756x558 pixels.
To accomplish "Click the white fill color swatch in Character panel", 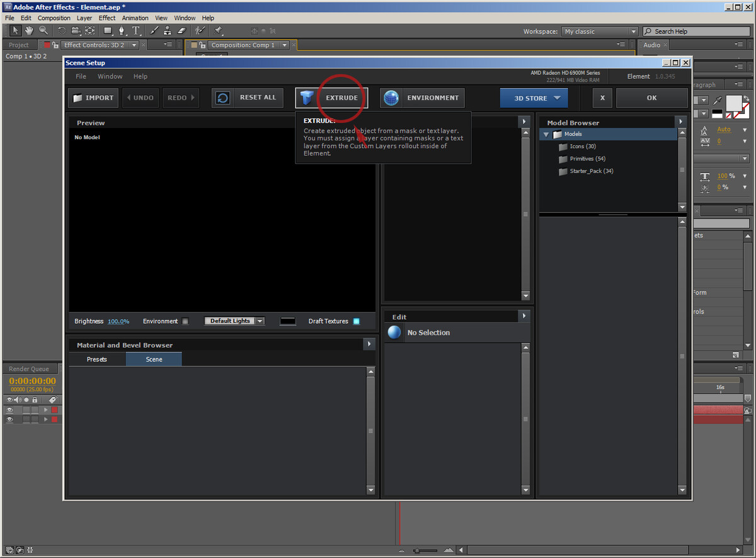I will tap(734, 103).
